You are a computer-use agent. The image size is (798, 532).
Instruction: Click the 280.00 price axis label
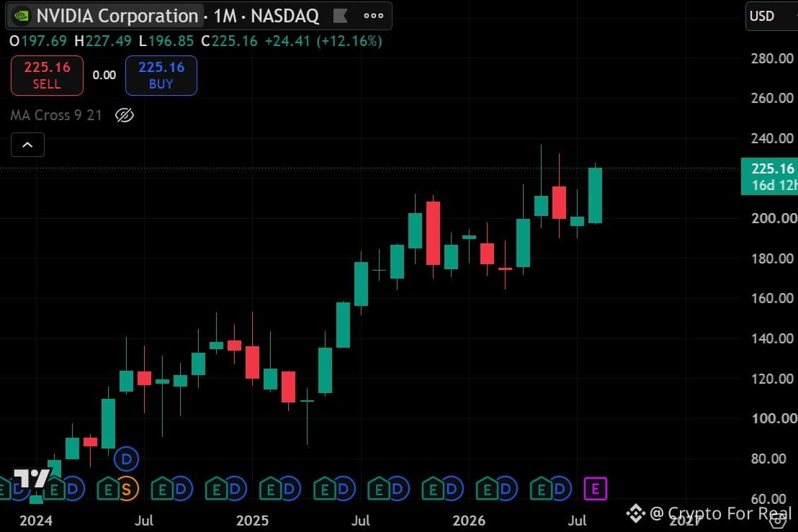click(x=771, y=58)
